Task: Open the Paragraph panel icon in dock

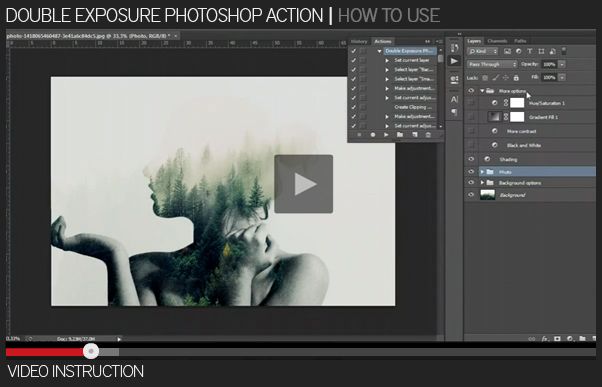Action: 454,112
